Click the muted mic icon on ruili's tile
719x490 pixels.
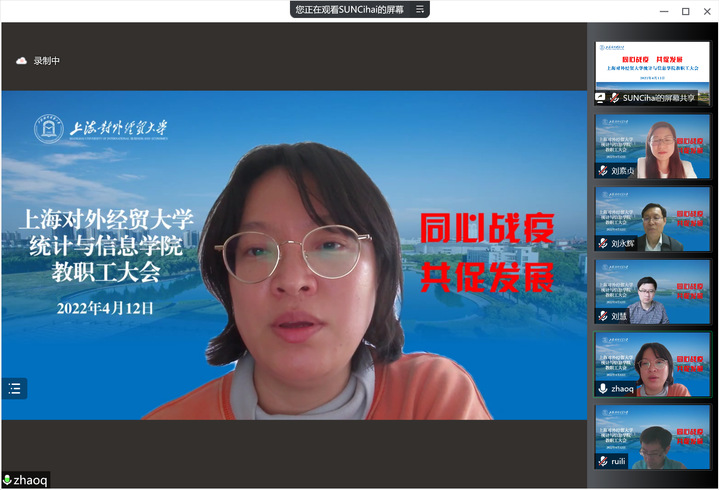click(603, 461)
